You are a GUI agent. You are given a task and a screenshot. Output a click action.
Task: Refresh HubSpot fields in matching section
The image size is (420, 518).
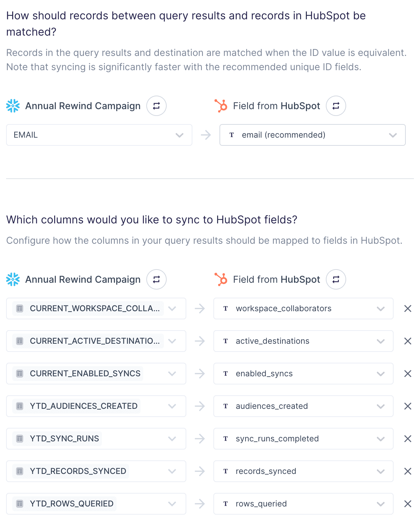click(336, 106)
